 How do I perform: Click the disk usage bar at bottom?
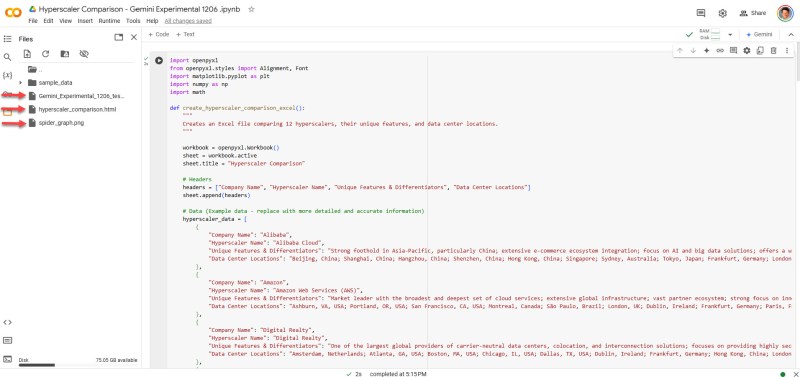point(37,365)
